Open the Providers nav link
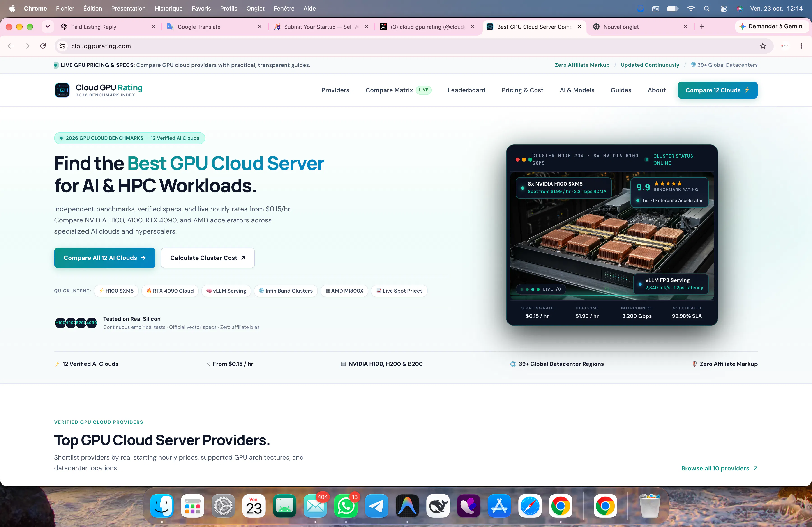The width and height of the screenshot is (812, 527). (335, 90)
